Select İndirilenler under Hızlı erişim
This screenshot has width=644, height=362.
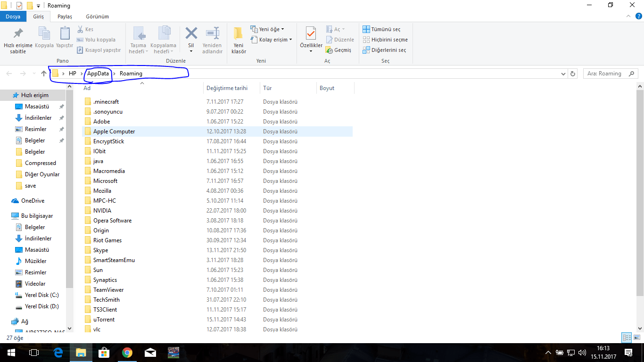(x=38, y=118)
